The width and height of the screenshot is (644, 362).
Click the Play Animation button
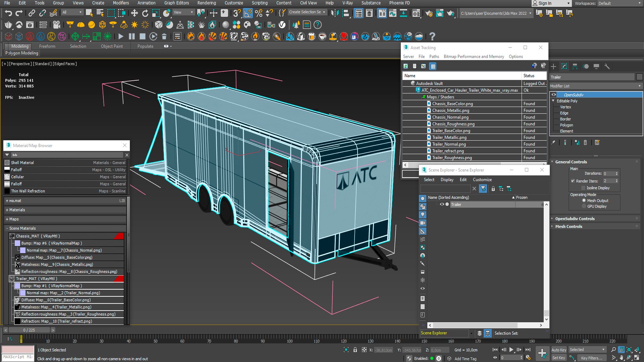coord(511,350)
